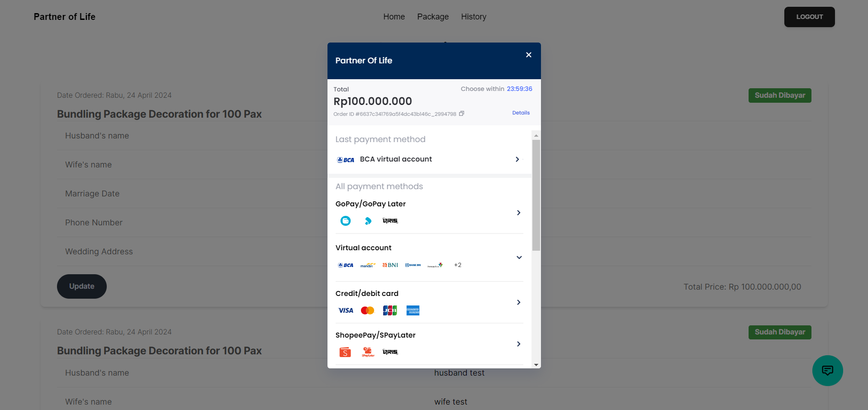Click the BCA logo under Virtual account
This screenshot has width=868, height=410.
pyautogui.click(x=346, y=265)
